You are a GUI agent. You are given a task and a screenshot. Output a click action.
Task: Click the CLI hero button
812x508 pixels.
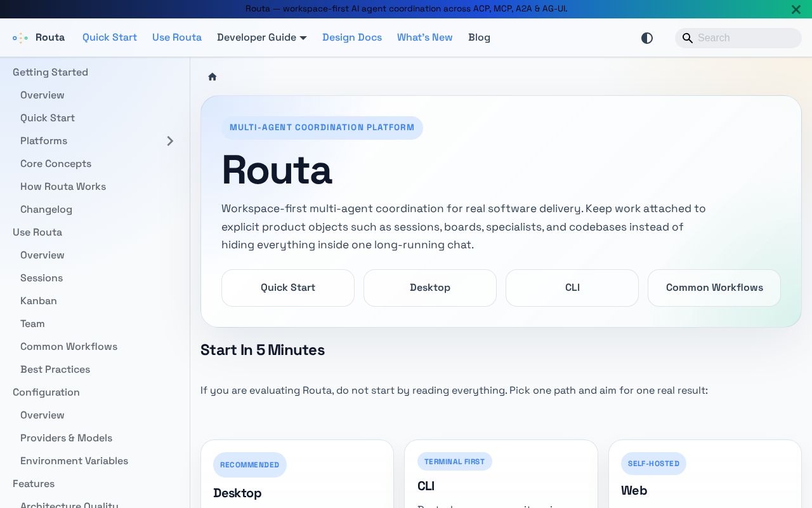pyautogui.click(x=572, y=288)
